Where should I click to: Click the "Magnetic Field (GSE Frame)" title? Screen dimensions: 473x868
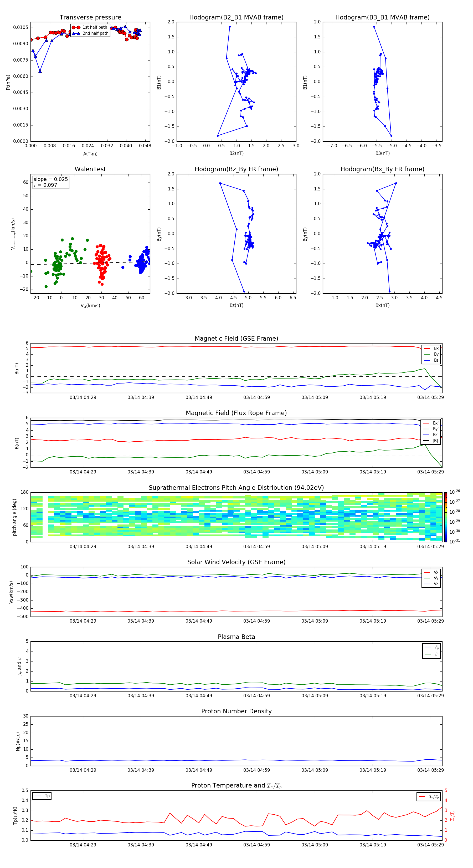click(x=236, y=339)
